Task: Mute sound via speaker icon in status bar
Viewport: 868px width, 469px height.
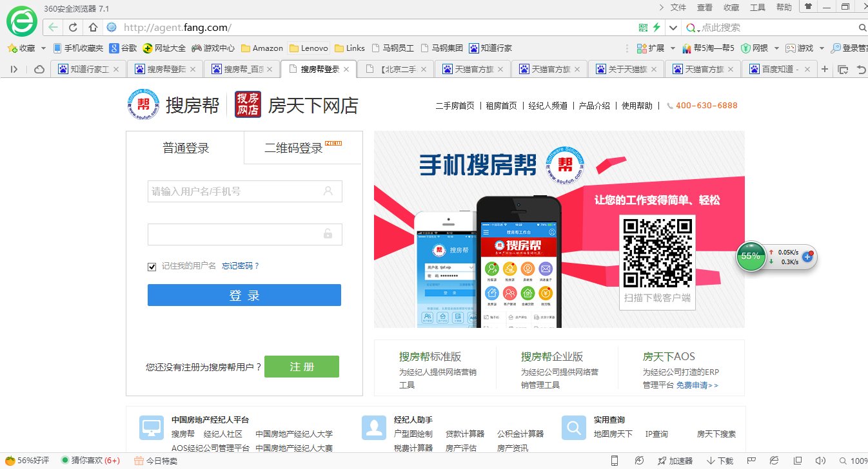Action: pos(821,461)
